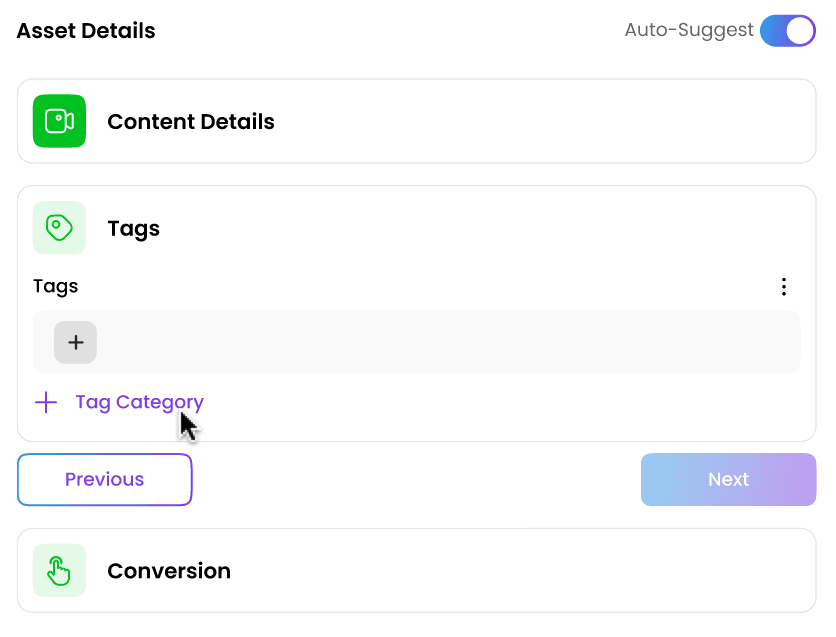Click the purple plus icon beside Tag Category

coord(46,402)
